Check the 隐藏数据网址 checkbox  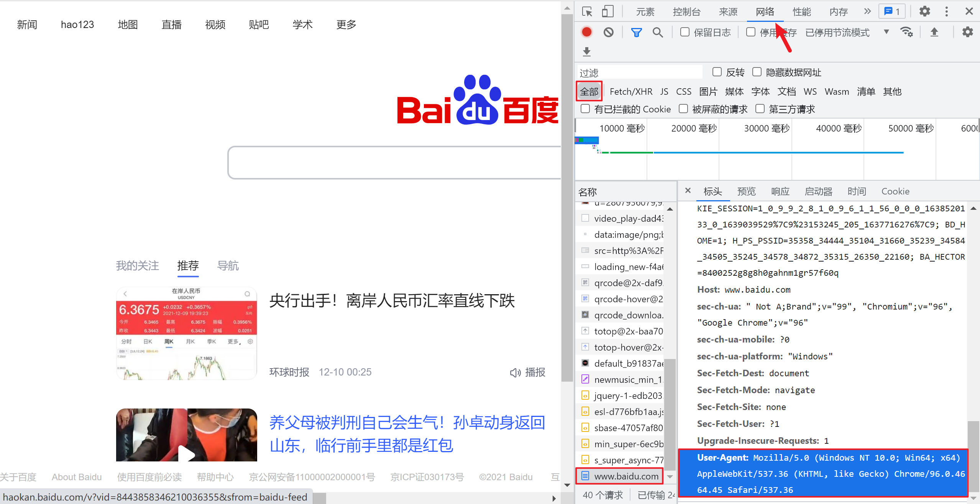(757, 72)
